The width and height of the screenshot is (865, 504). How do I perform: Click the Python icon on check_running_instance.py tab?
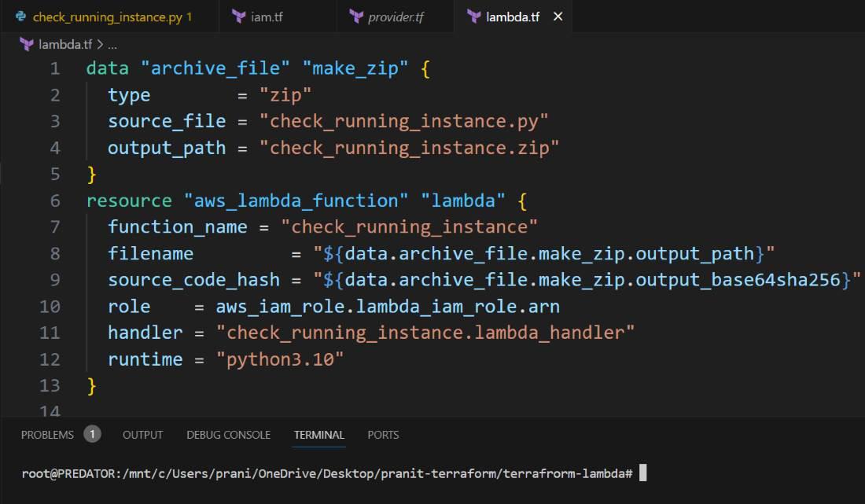21,17
